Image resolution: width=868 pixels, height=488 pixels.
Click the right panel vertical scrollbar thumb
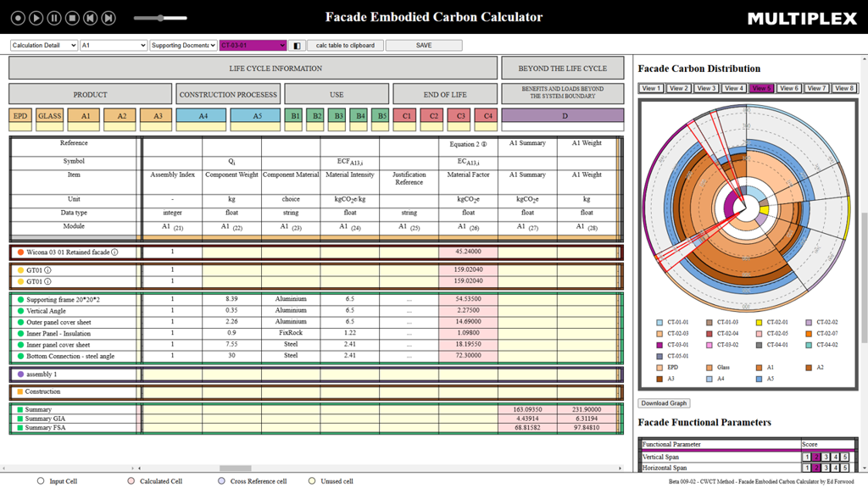pyautogui.click(x=864, y=277)
